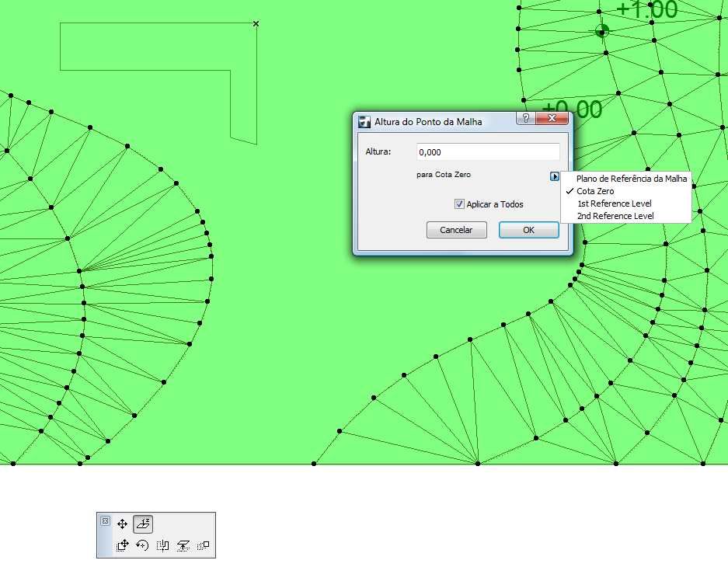Image resolution: width=728 pixels, height=581 pixels.
Task: Click the +1.00 elevation label
Action: point(648,9)
